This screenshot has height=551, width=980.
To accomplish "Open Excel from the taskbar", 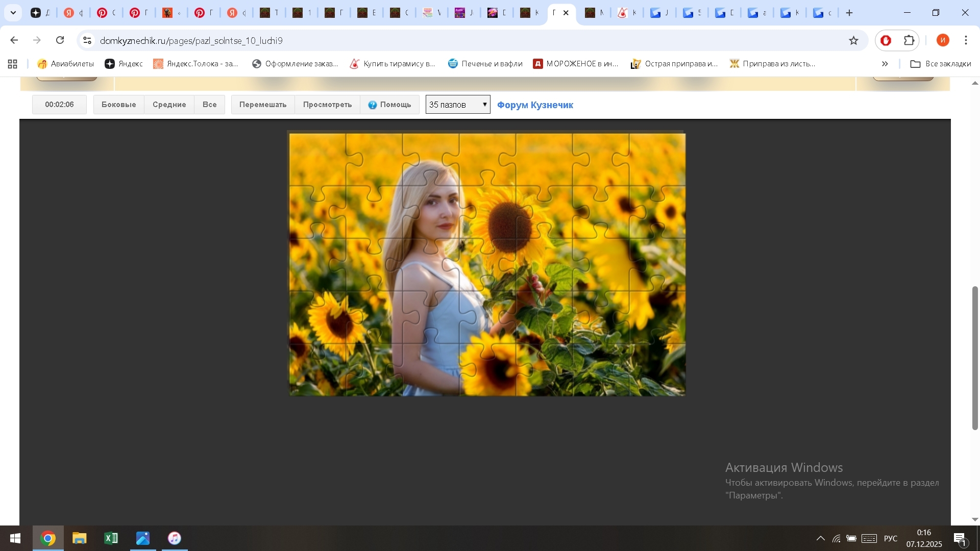I will pos(111,538).
